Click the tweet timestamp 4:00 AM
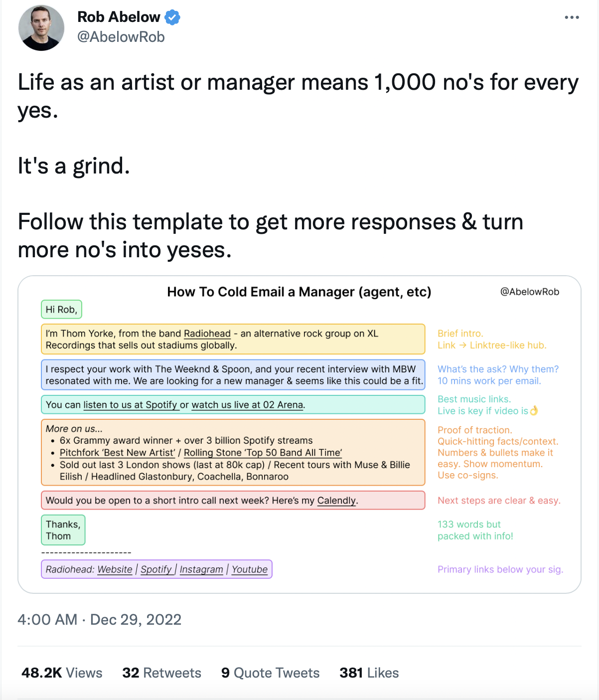This screenshot has width=599, height=700. (x=47, y=620)
